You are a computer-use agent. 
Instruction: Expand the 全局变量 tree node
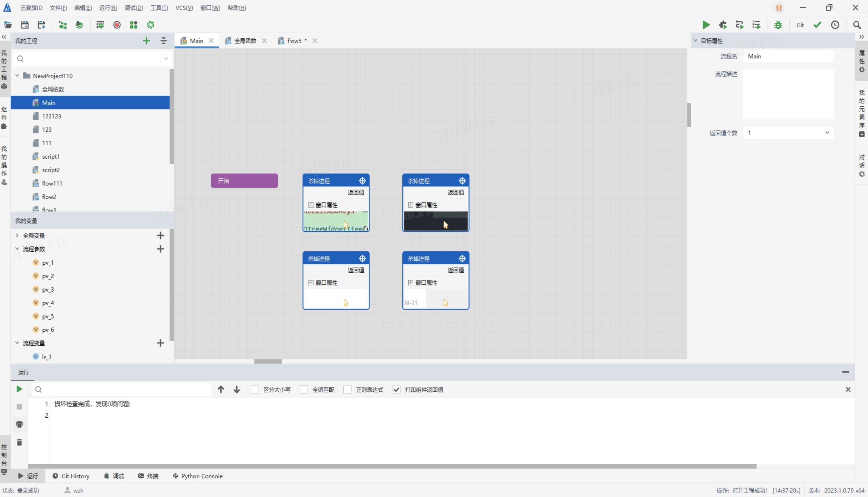(17, 236)
